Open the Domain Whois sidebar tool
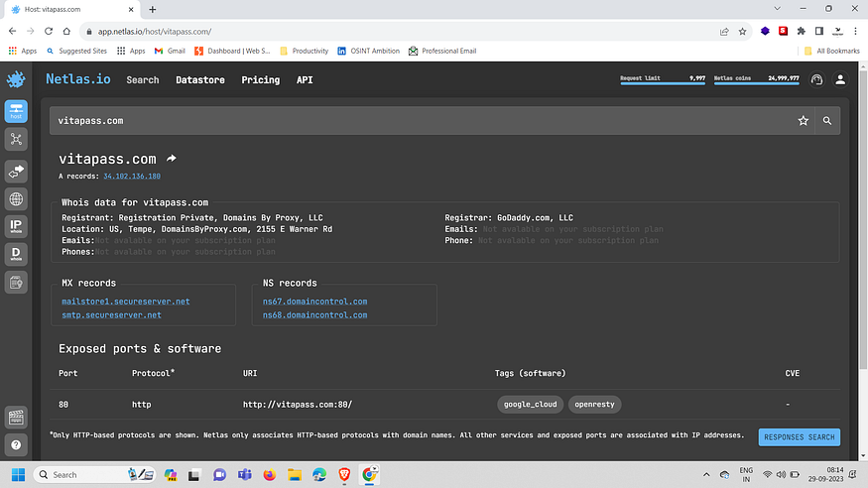This screenshot has width=868, height=488. 16,255
